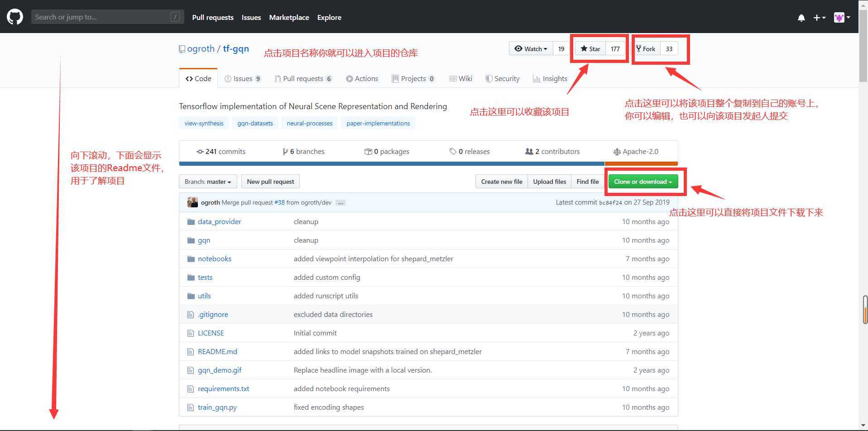Viewport: 868px width, 431px height.
Task: Open the Apache-2.0 license link
Action: (636, 151)
